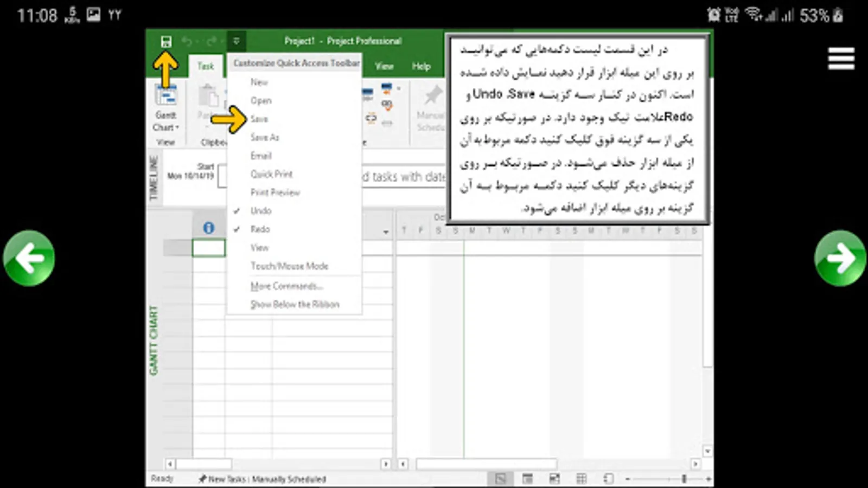Add Email to the Quick Access Toolbar
868x488 pixels.
click(261, 156)
